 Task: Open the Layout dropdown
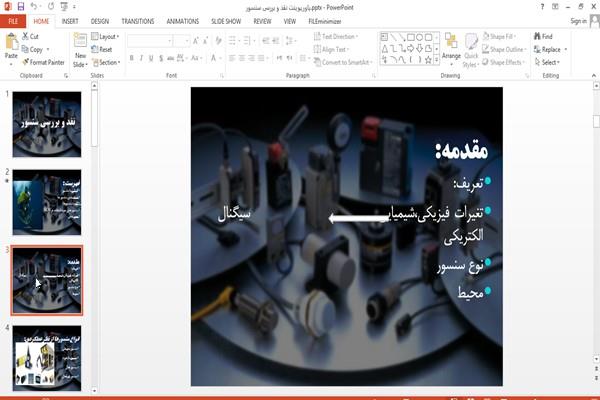105,36
